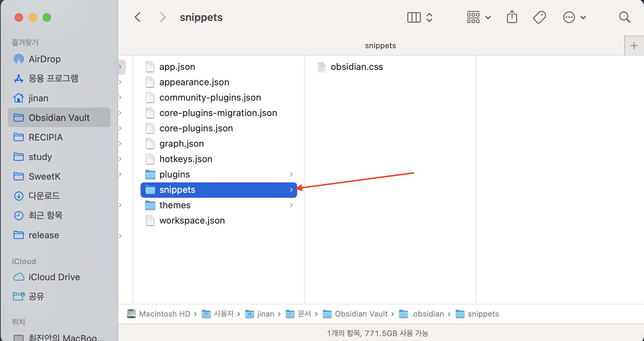Click .obsidian in path bar
644x341 pixels.
pyautogui.click(x=421, y=314)
